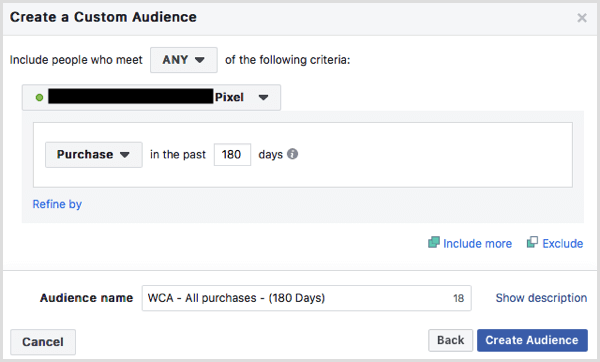
Task: Close the Create a Custom Audience dialog
Action: click(x=582, y=18)
